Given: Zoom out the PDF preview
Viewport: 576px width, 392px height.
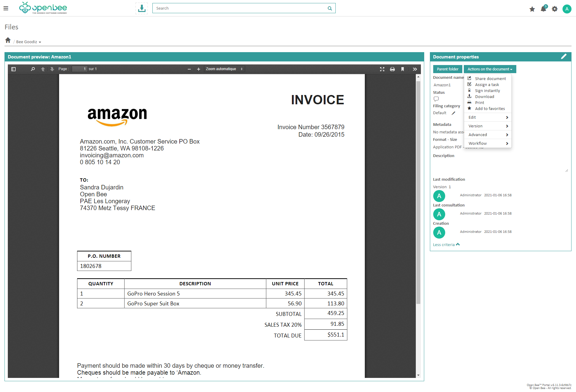Looking at the screenshot, I should point(189,69).
